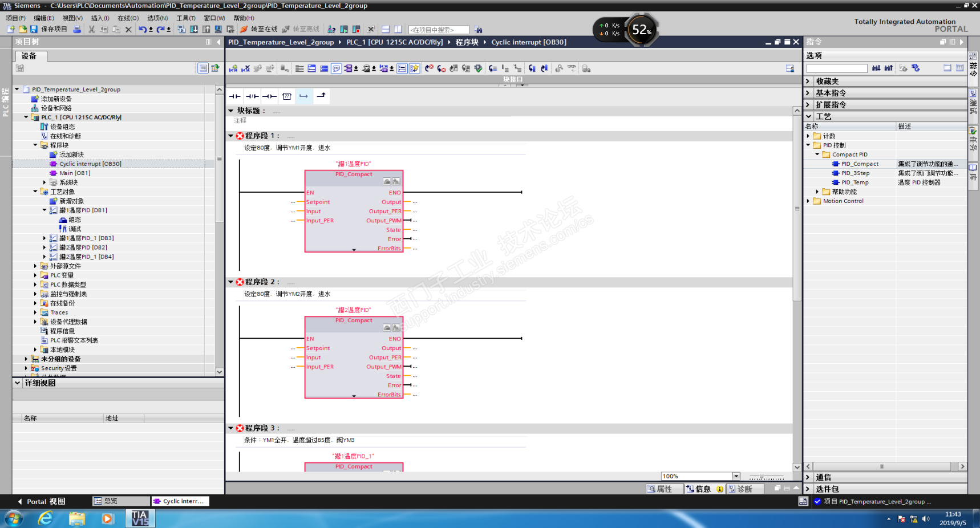Viewport: 980px width, 528px height.
Task: Toggle free-form comments display in editor toolbar
Action: point(337,68)
